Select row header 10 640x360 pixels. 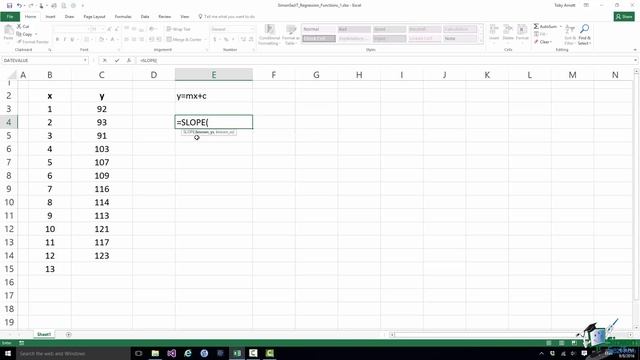pos(9,202)
